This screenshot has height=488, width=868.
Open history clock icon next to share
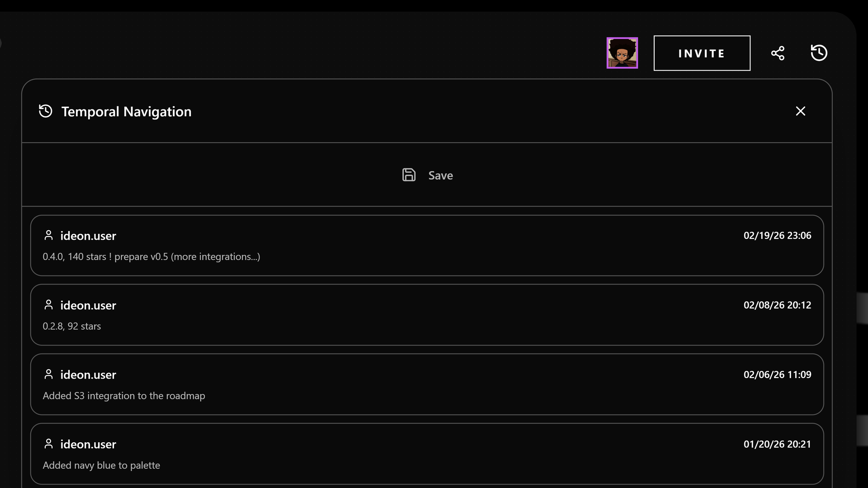[819, 53]
